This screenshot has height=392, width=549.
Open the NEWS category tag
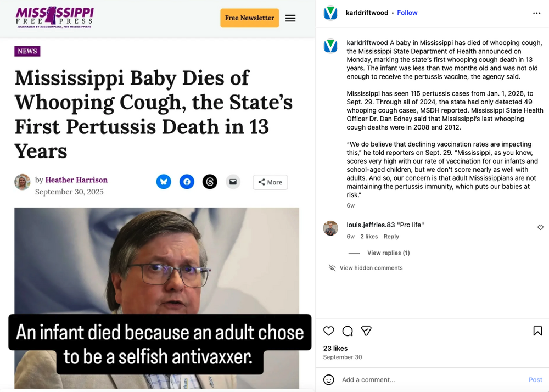27,51
